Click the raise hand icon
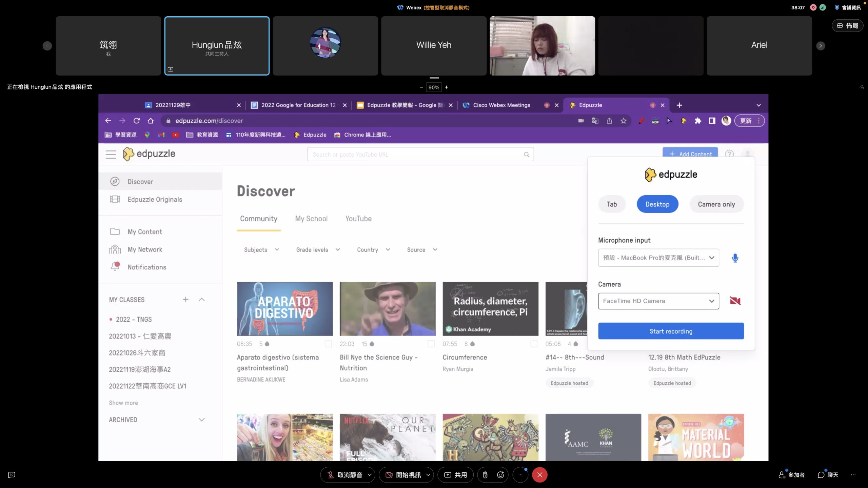868x488 pixels. [x=485, y=475]
